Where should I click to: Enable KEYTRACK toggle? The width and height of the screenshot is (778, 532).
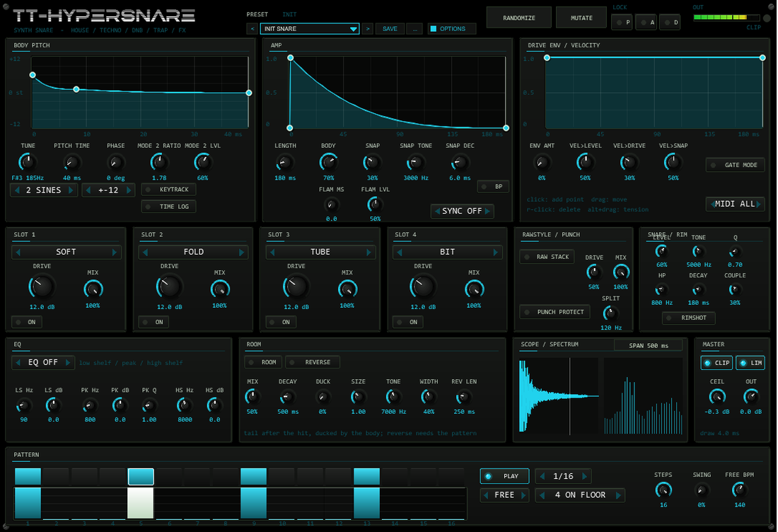tap(169, 190)
